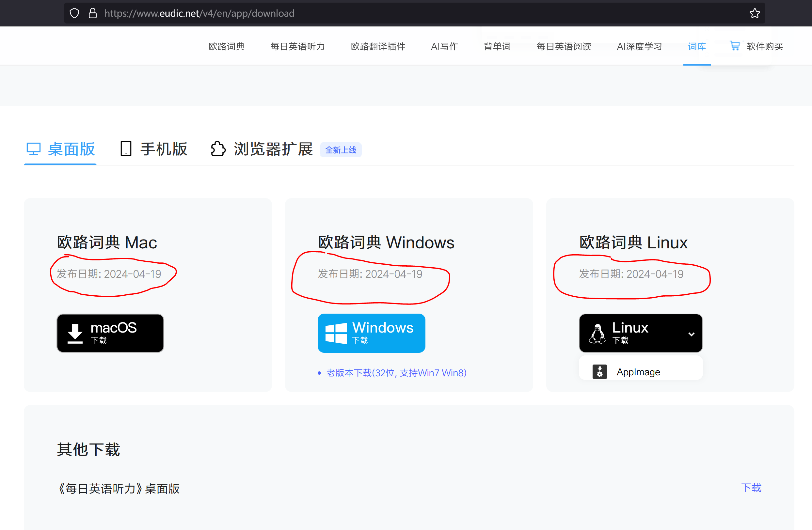The width and height of the screenshot is (812, 530).
Task: Click the Windows logo on the download button
Action: (x=336, y=333)
